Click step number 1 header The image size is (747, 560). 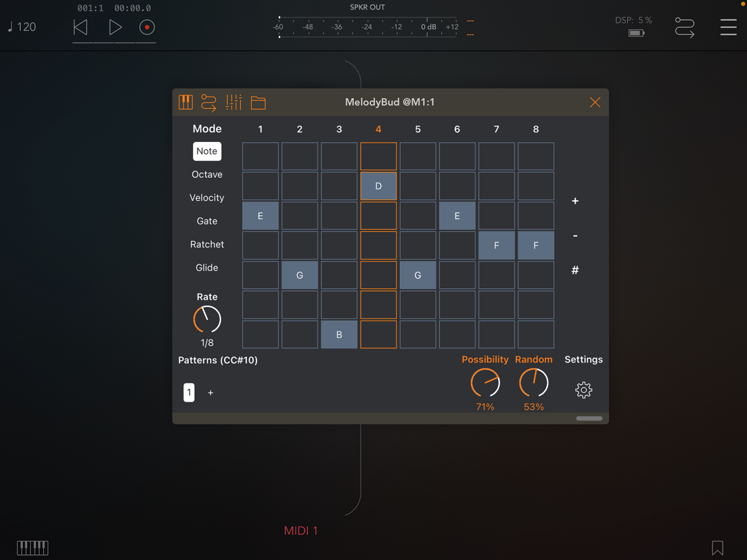point(260,129)
